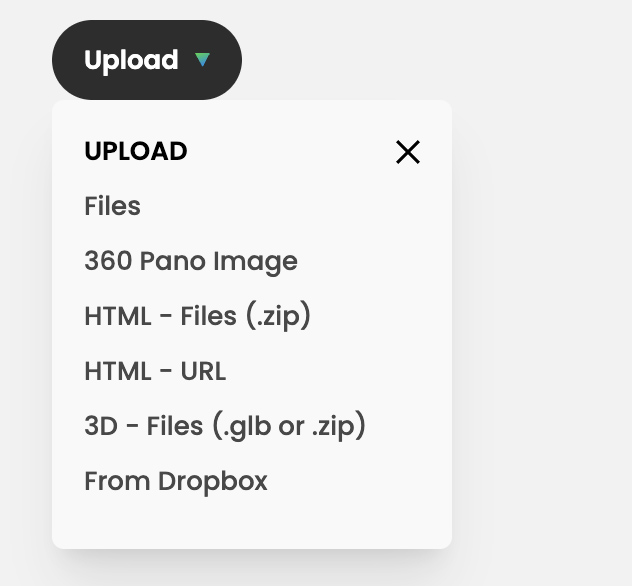Choose 3D - Files (.glb or .zip)
The height and width of the screenshot is (586, 632).
tap(225, 426)
